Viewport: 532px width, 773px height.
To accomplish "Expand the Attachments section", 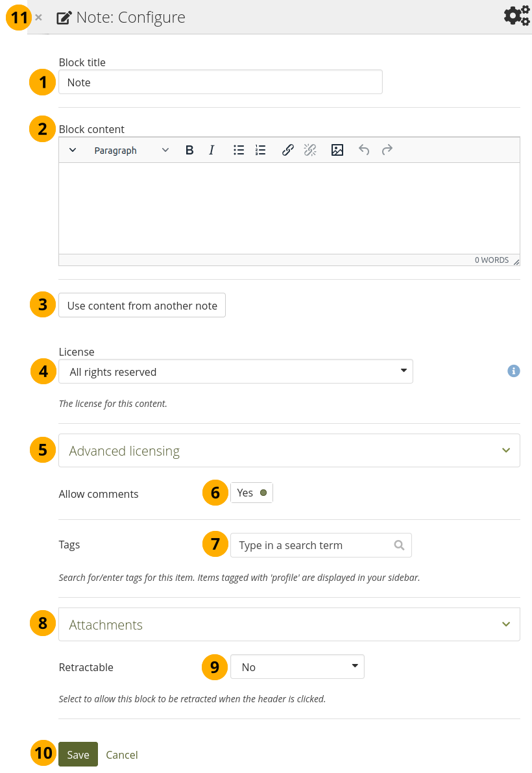I will tap(289, 625).
